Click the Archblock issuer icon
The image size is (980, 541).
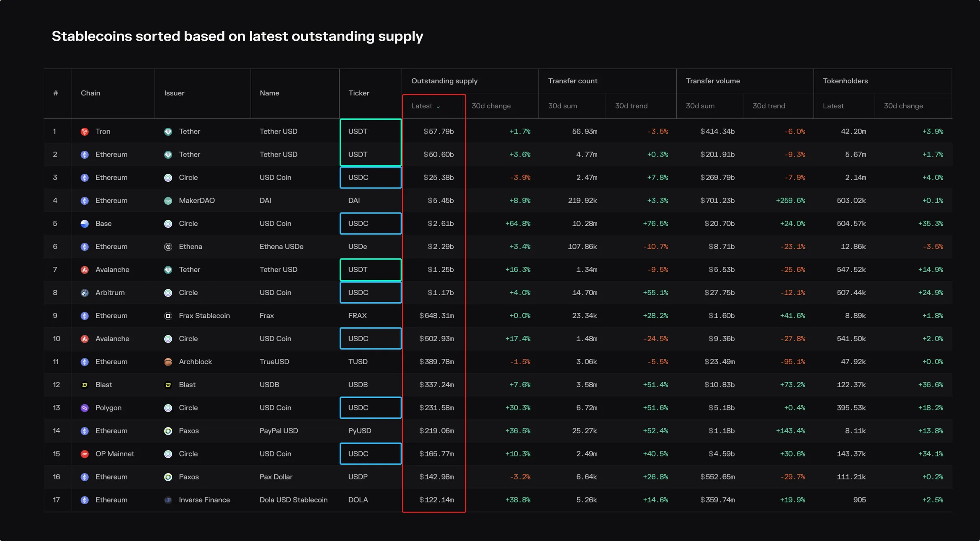pyautogui.click(x=168, y=362)
